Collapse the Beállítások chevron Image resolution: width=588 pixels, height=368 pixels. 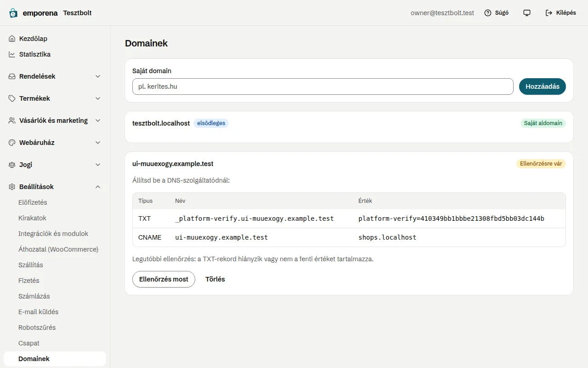[x=98, y=187]
